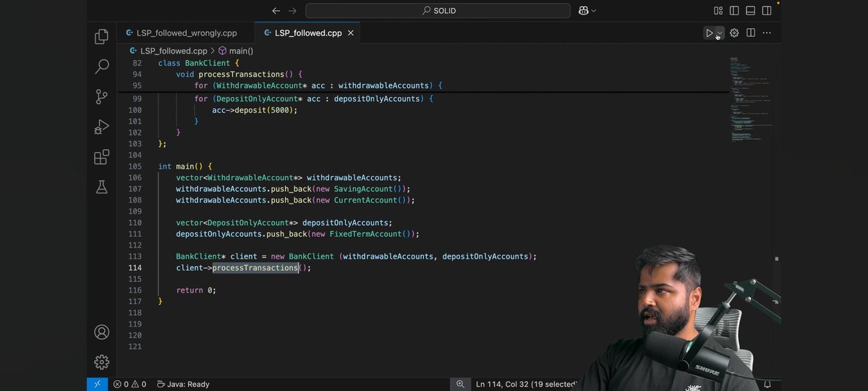Close the LSP_followed.cpp tab

(350, 33)
